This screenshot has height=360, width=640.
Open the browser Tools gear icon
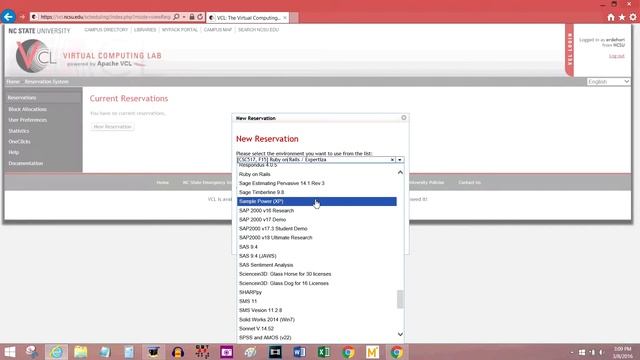point(633,17)
